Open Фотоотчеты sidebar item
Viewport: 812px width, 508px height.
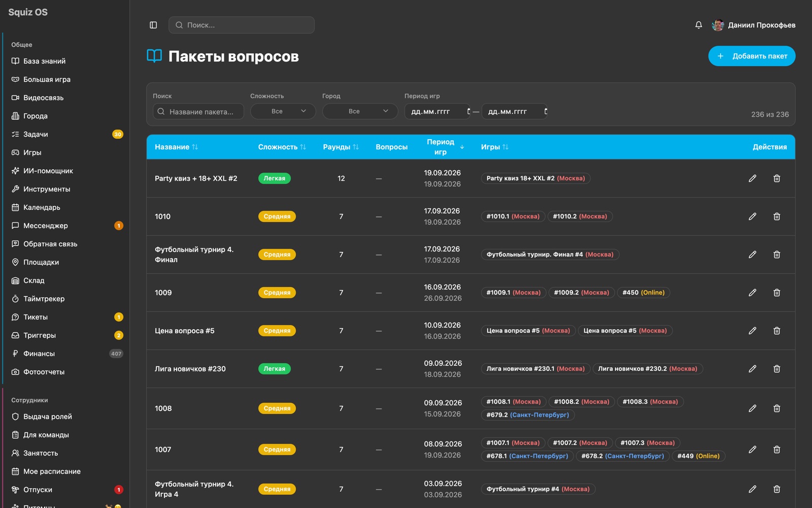tap(44, 372)
